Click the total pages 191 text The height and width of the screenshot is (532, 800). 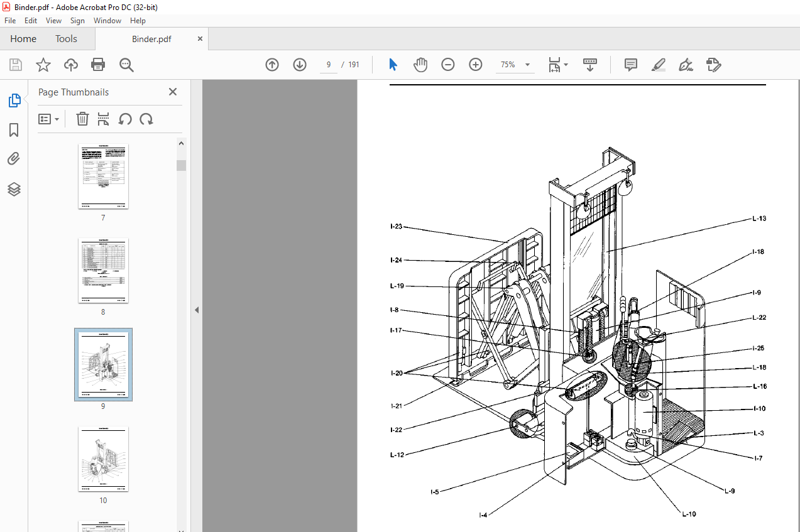coord(354,65)
